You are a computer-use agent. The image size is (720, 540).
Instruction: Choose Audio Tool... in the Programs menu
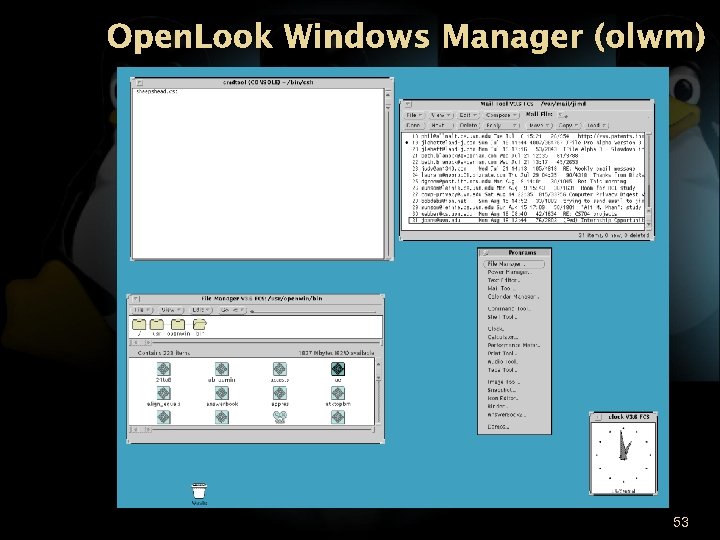503,362
